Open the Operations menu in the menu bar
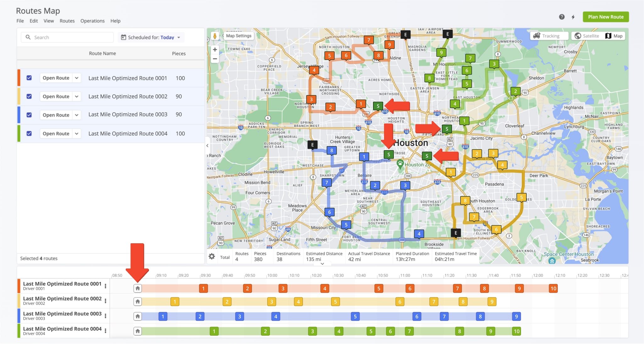This screenshot has height=344, width=644. click(x=92, y=20)
